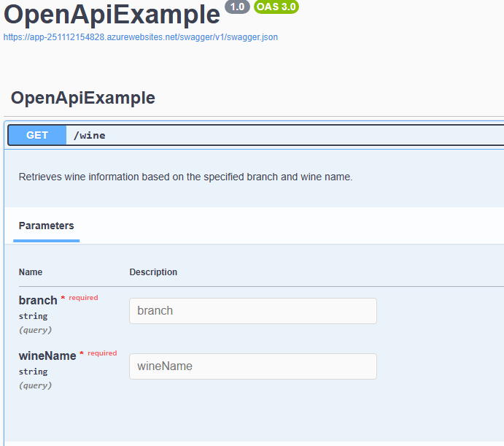Click the required marker beside wineName
The width and height of the screenshot is (504, 446).
tap(102, 353)
